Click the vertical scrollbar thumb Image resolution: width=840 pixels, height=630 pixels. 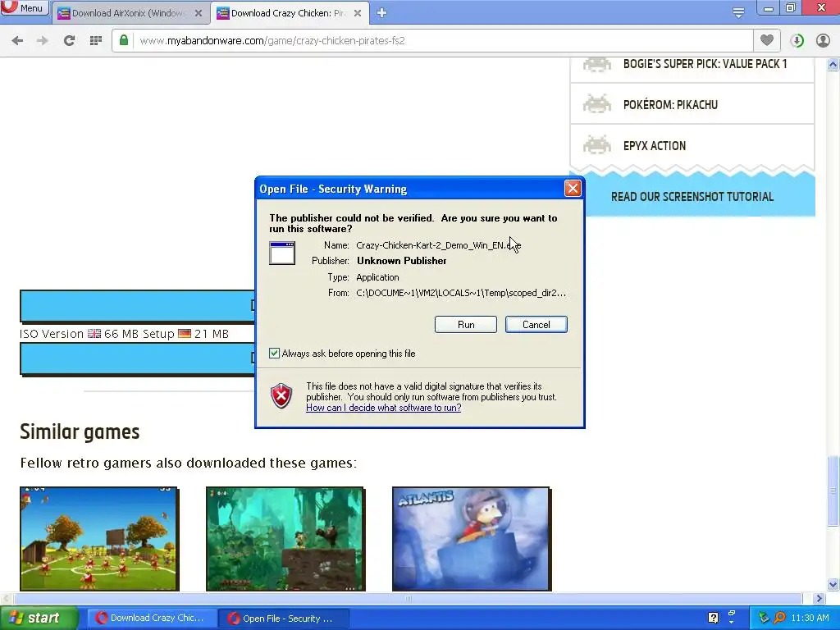point(833,491)
